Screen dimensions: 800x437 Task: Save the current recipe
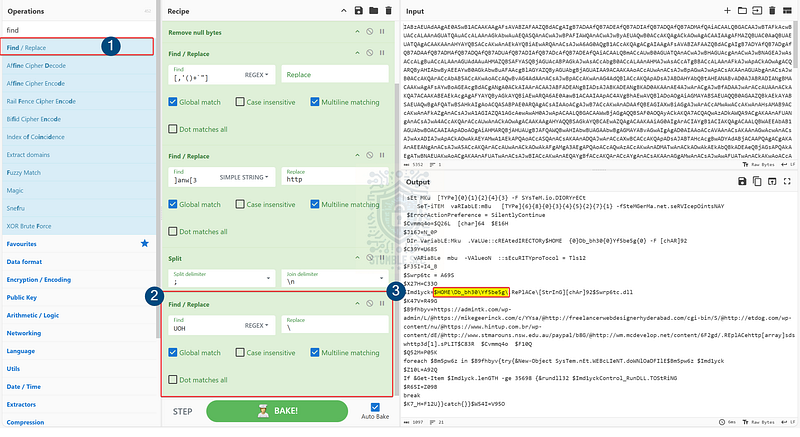[x=359, y=11]
